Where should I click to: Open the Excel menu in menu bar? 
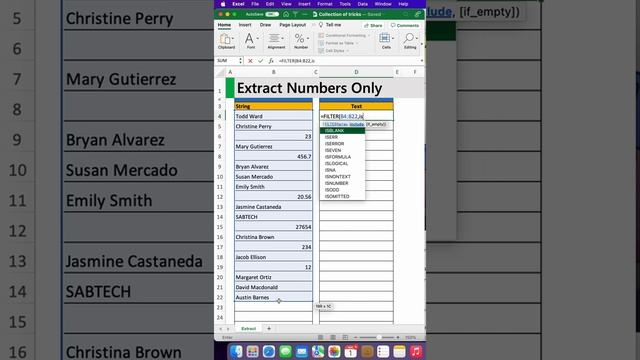click(x=238, y=4)
